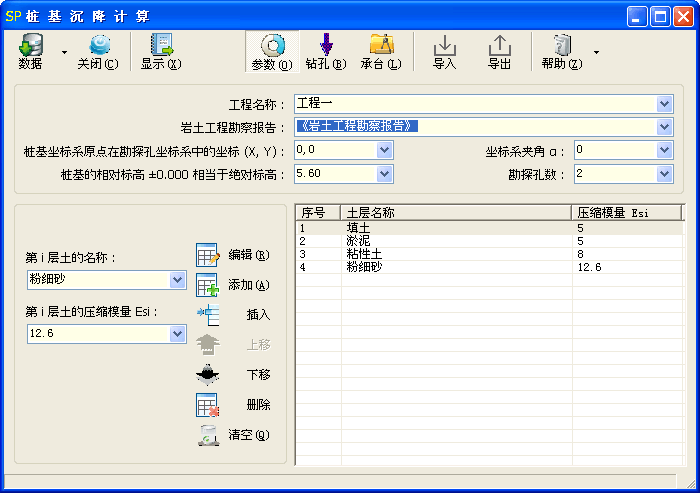Select the 粘性土 row in the table
700x493 pixels.
click(x=490, y=254)
